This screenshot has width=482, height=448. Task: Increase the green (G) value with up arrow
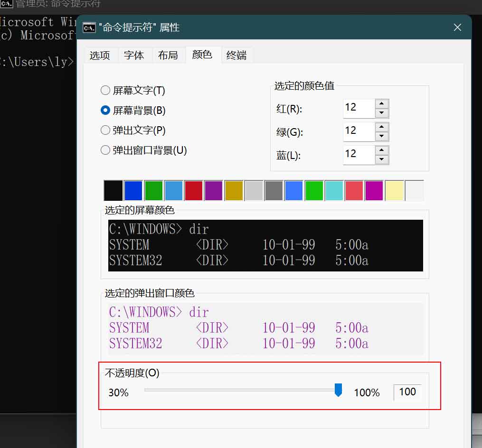[x=381, y=127]
